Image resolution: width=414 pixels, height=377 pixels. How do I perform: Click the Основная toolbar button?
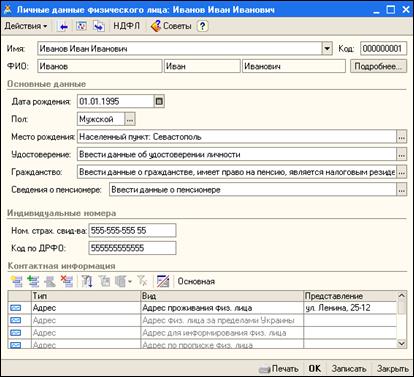click(x=196, y=281)
